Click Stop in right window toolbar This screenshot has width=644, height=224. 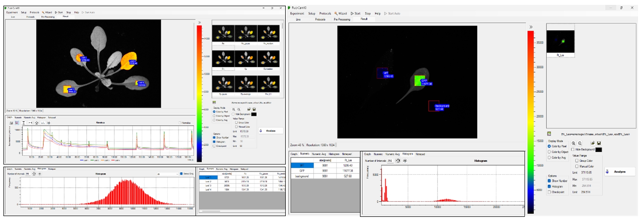click(368, 14)
